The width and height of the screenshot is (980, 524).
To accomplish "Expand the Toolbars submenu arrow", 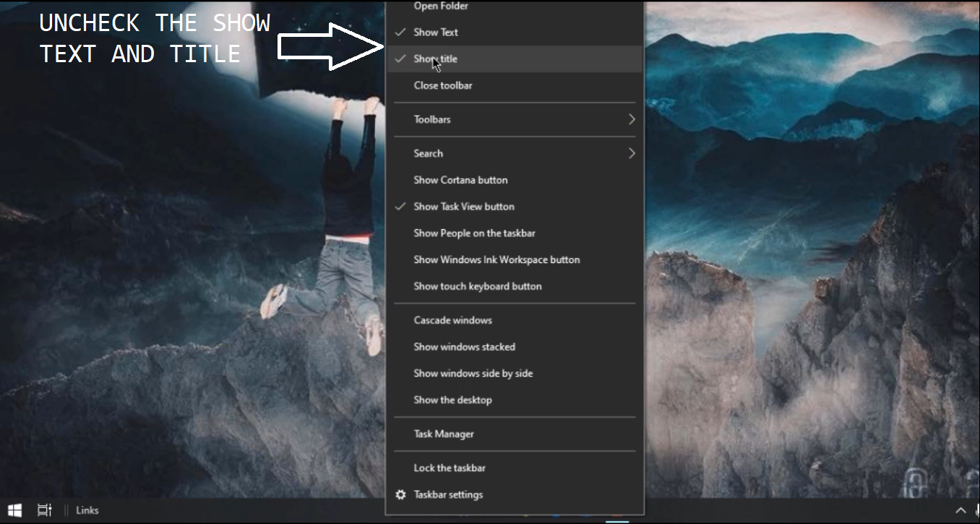I will point(632,119).
